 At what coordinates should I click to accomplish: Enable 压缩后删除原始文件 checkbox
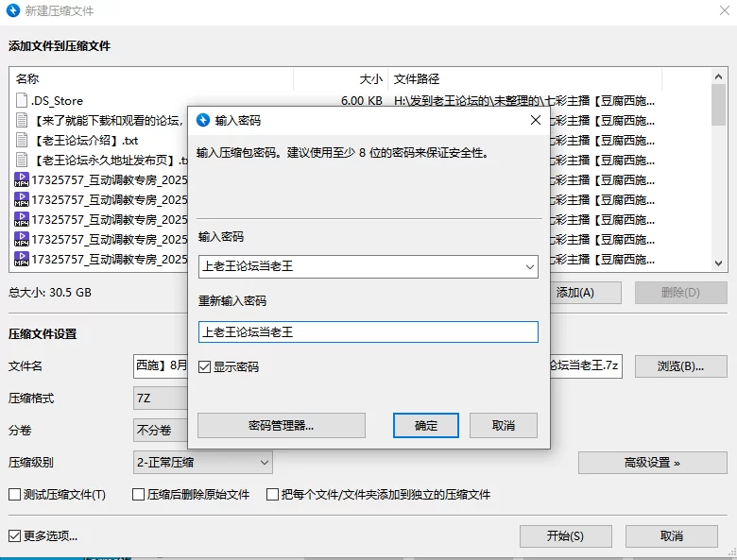[138, 494]
